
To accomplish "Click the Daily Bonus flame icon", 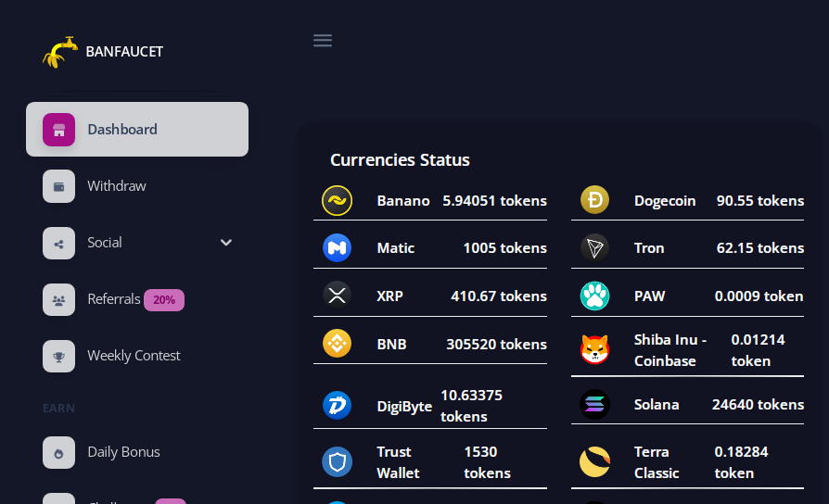I will pos(58,453).
